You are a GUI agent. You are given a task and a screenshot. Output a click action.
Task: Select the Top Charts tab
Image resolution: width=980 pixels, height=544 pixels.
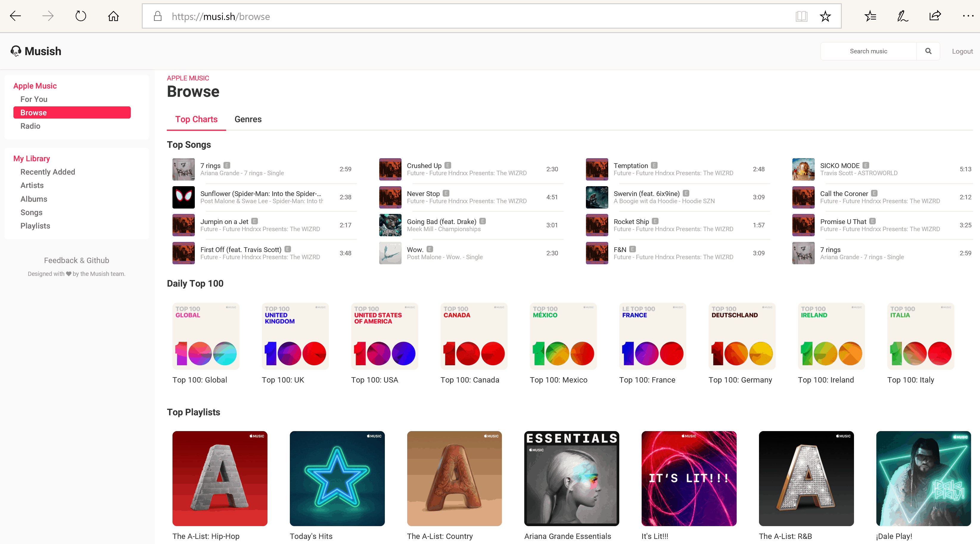click(x=196, y=119)
